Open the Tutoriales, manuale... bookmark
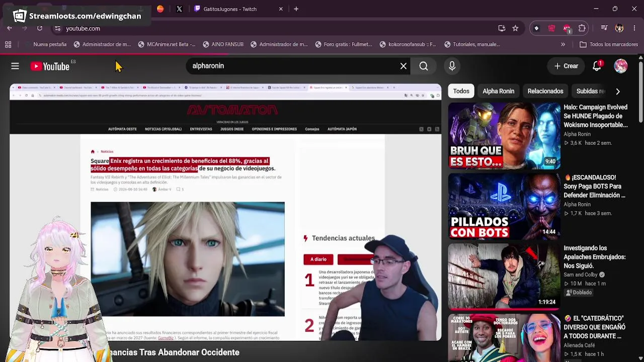The image size is (644, 362). [472, 44]
